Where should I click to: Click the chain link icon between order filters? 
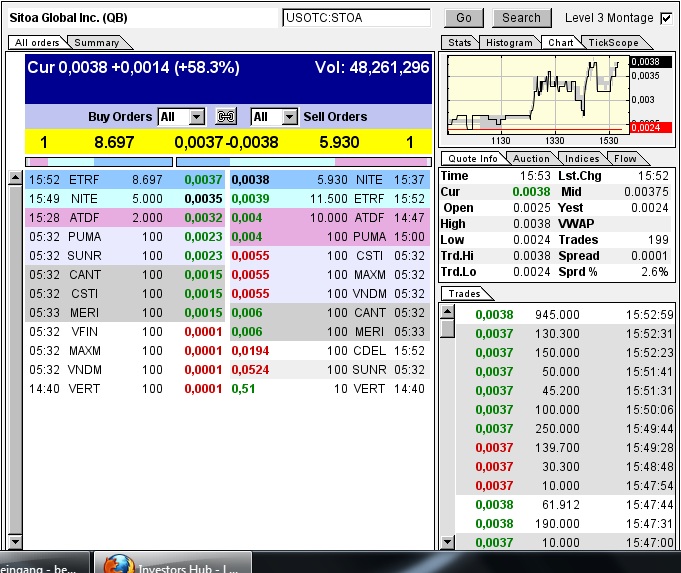[x=227, y=117]
